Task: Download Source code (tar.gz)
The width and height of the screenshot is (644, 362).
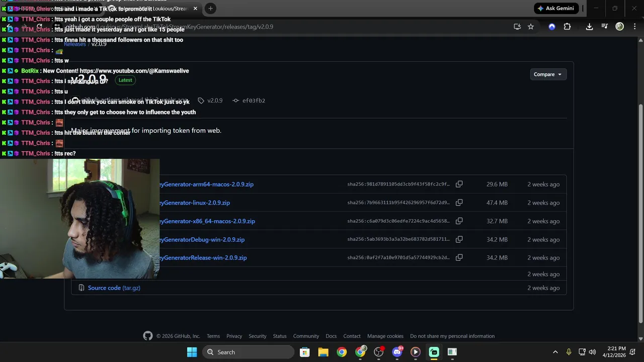Action: click(114, 288)
